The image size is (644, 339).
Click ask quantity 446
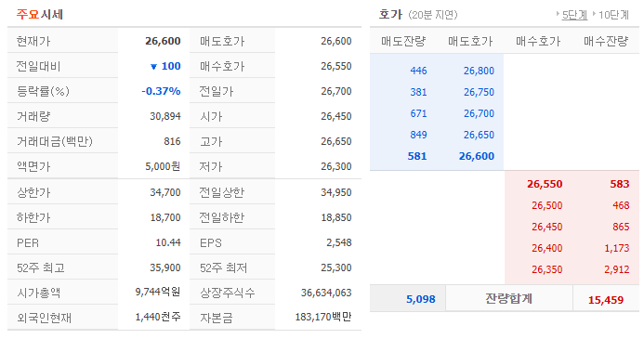(418, 71)
